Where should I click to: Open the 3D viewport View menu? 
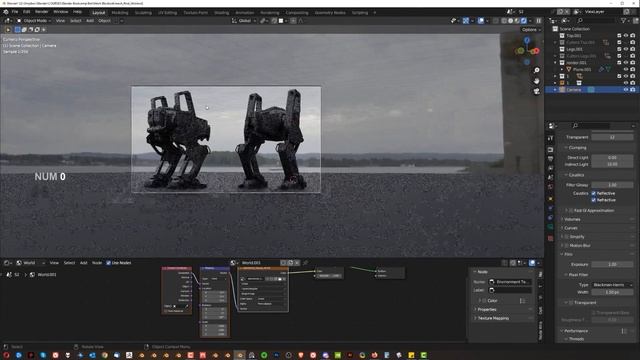[x=60, y=20]
